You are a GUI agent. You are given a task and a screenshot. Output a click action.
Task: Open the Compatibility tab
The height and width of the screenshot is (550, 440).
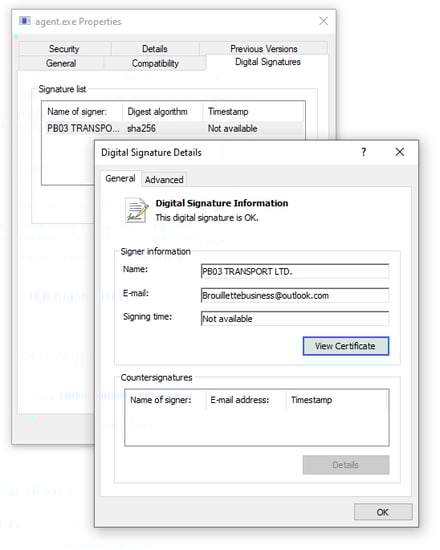(x=155, y=63)
